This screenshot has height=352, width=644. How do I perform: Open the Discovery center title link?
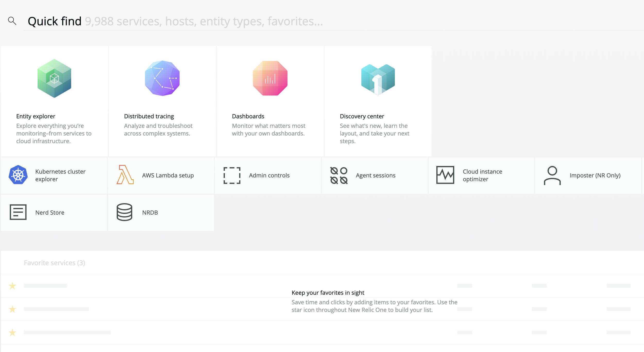[x=362, y=116]
